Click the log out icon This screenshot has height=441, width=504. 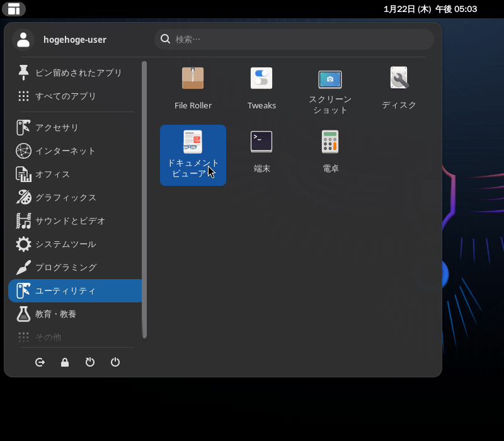pos(40,362)
